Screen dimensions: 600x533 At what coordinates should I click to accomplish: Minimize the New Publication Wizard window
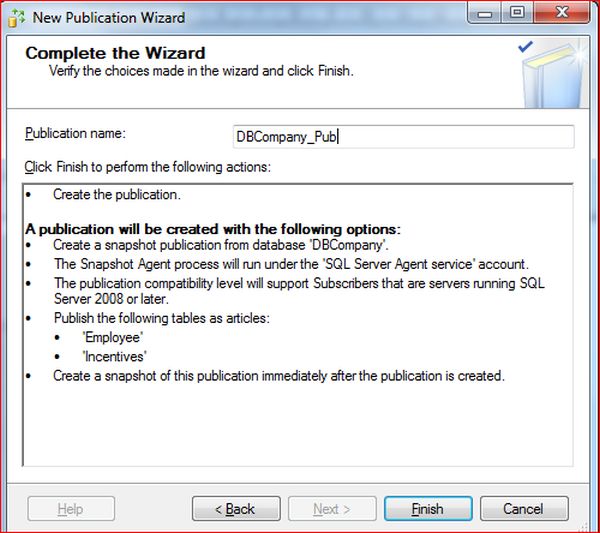pyautogui.click(x=484, y=14)
